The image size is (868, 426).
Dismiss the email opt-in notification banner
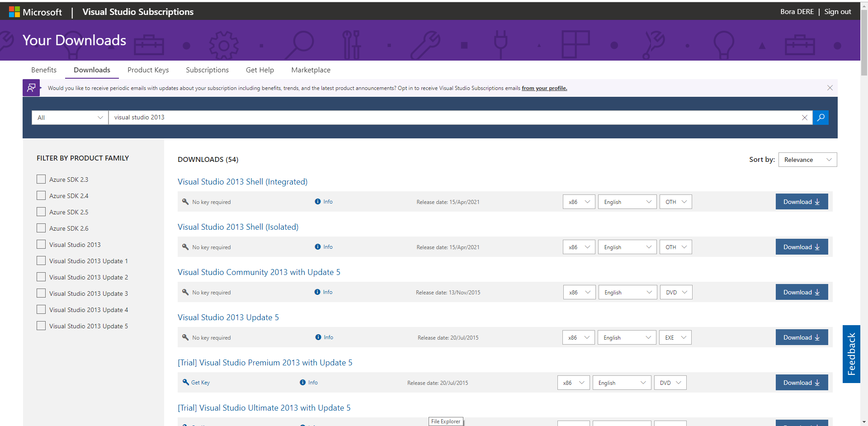pyautogui.click(x=830, y=88)
